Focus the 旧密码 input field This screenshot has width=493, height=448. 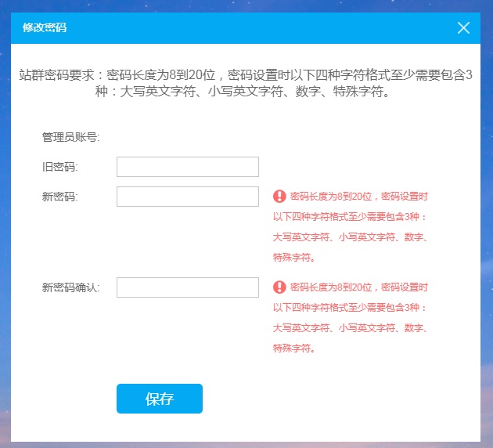coord(187,167)
